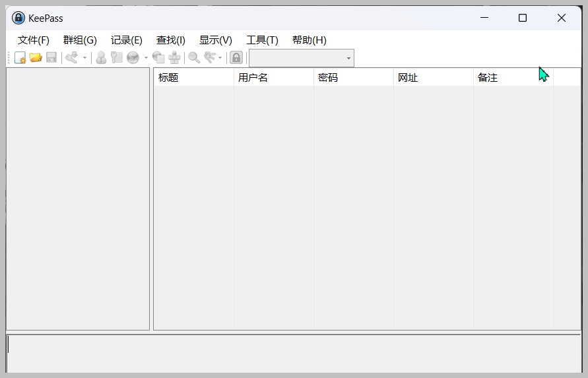Click the Copy Password key icon
Viewport: 588px width, 378px height.
point(117,58)
